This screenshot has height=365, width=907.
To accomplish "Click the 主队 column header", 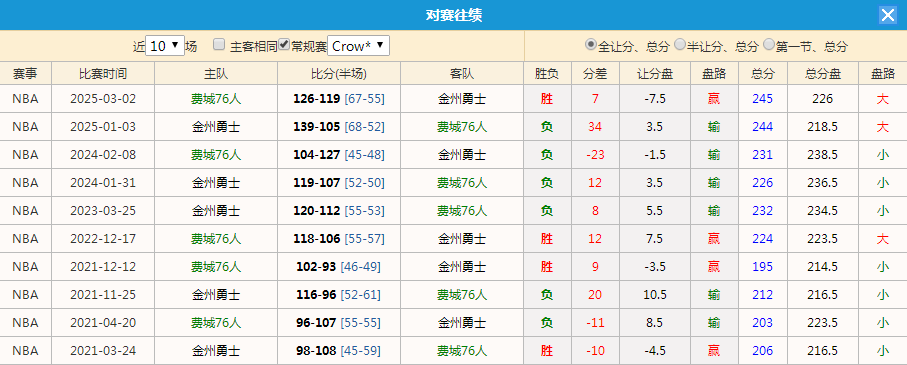I will (x=216, y=73).
